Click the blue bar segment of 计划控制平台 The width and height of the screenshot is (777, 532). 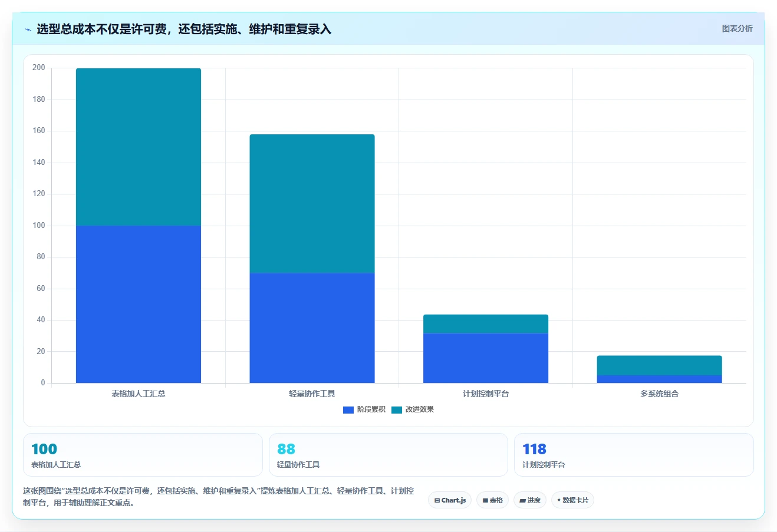[x=486, y=358]
